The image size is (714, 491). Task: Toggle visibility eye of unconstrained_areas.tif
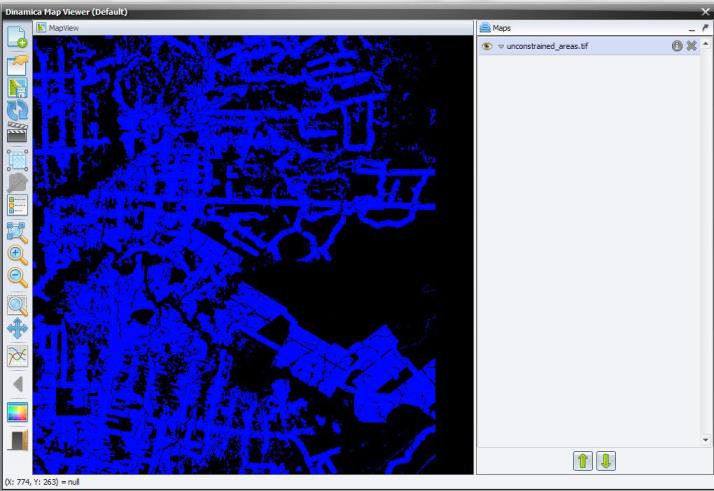point(487,46)
